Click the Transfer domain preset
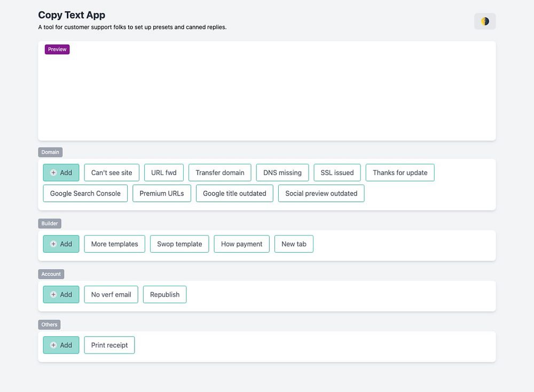The width and height of the screenshot is (534, 392). tap(220, 173)
